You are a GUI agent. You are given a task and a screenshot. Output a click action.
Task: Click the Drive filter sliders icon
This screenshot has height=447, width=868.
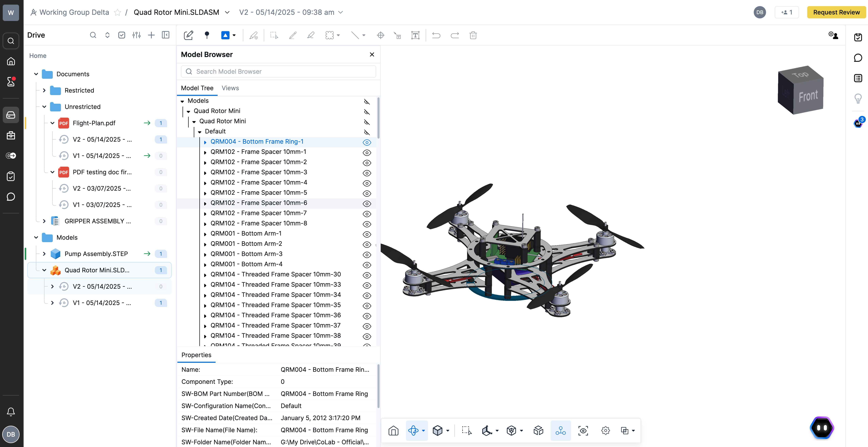click(x=137, y=35)
